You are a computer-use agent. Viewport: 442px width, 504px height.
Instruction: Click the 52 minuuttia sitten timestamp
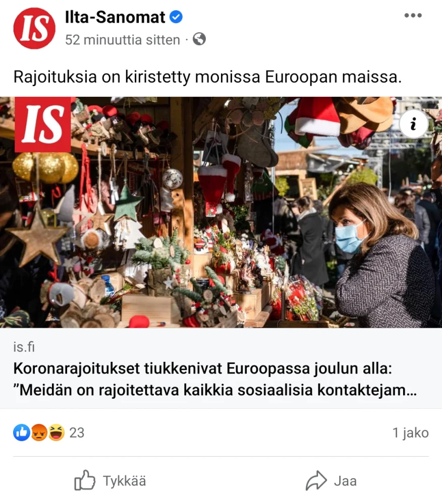point(122,40)
